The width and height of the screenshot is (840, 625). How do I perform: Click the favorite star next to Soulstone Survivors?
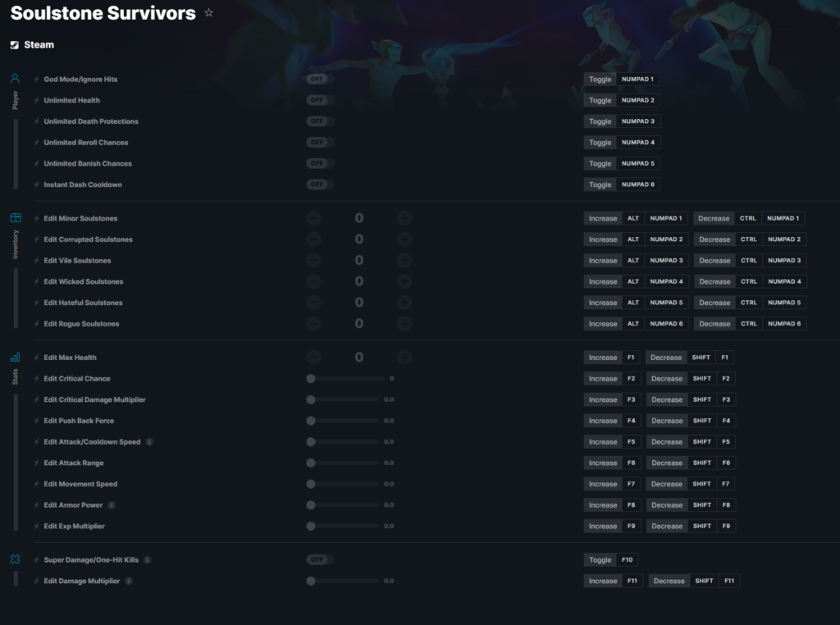coord(208,13)
